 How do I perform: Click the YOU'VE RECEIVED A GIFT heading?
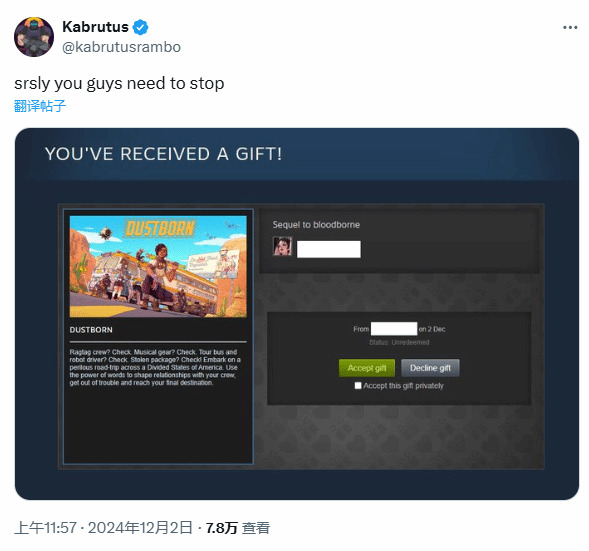163,154
